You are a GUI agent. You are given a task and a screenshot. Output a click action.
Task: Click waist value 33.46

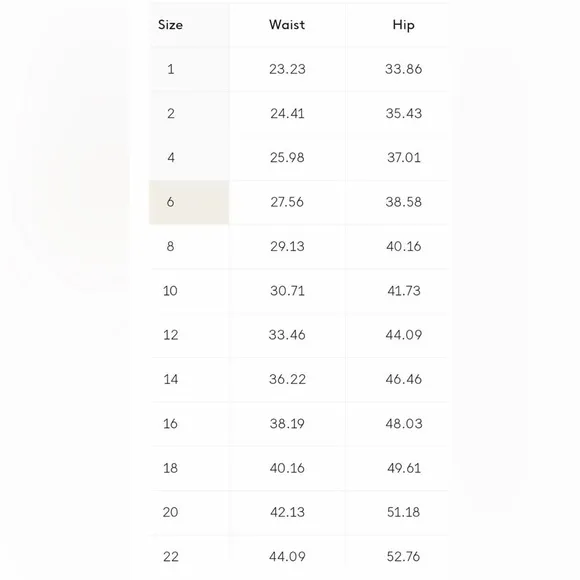click(x=287, y=335)
